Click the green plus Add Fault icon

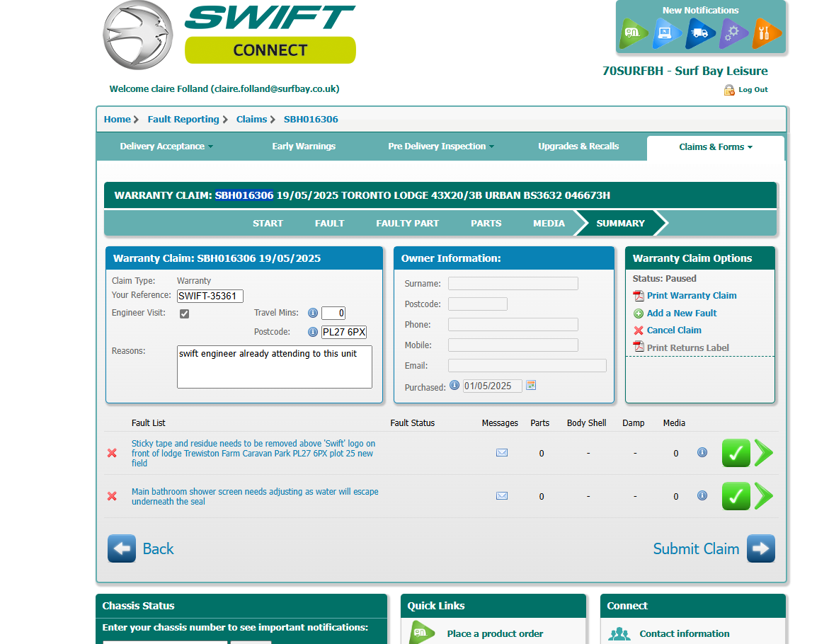(639, 314)
